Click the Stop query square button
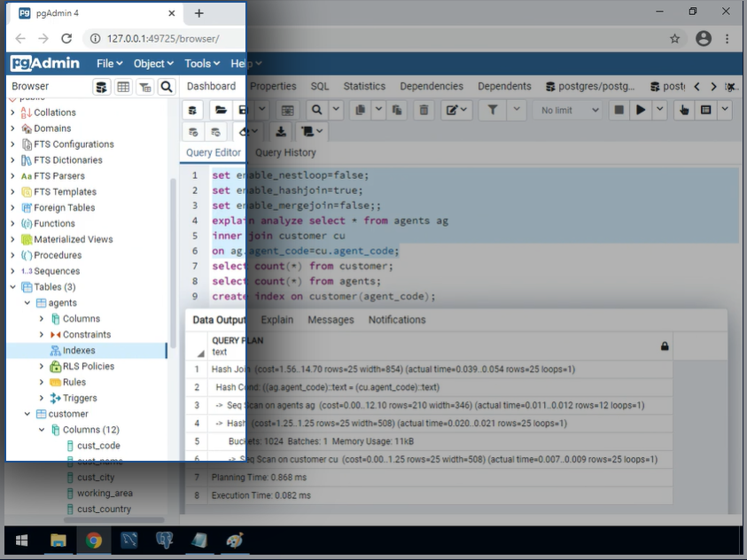The height and width of the screenshot is (560, 747). 619,110
